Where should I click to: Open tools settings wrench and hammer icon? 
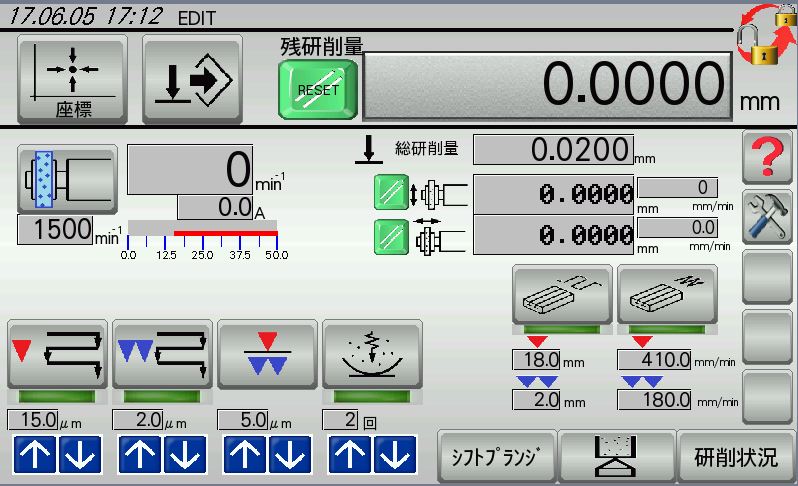click(767, 217)
